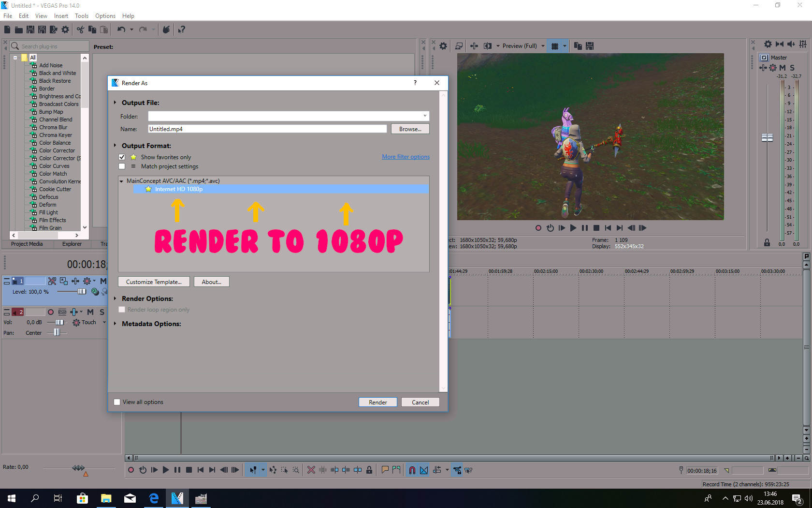
Task: Check the View all options checkbox
Action: (117, 402)
